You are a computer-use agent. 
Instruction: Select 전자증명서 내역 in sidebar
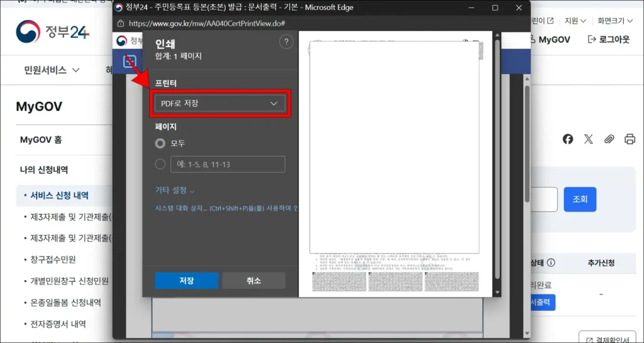tap(58, 324)
